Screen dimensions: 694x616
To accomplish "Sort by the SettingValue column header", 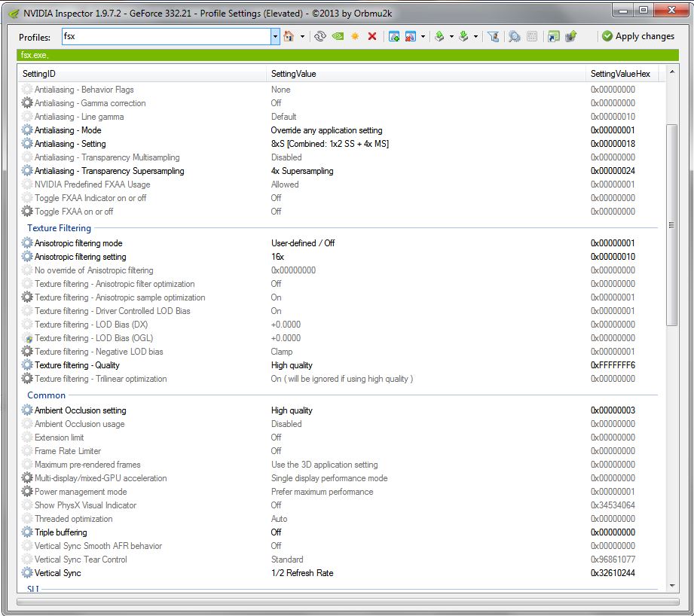I will point(426,74).
